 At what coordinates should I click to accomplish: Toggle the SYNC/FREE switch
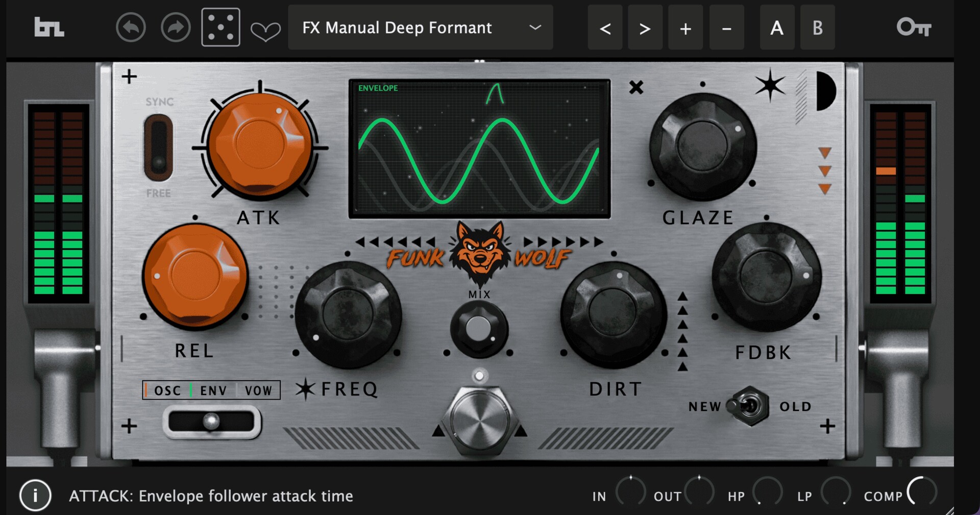tap(159, 148)
